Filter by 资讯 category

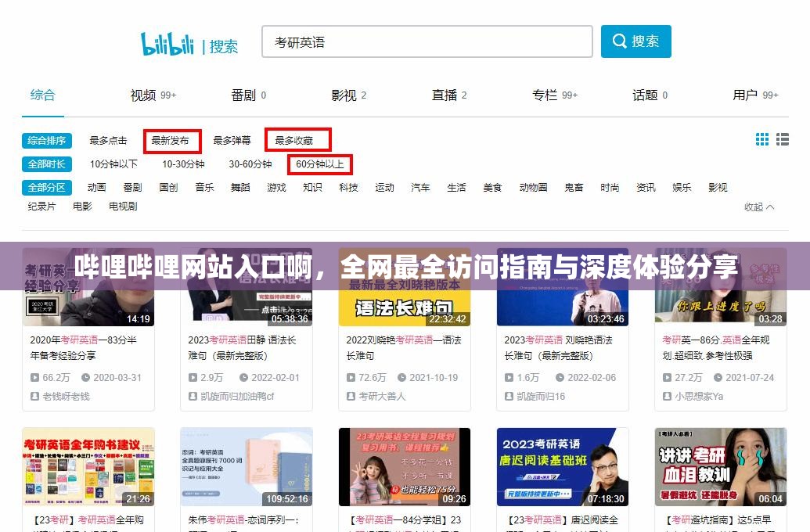(646, 188)
